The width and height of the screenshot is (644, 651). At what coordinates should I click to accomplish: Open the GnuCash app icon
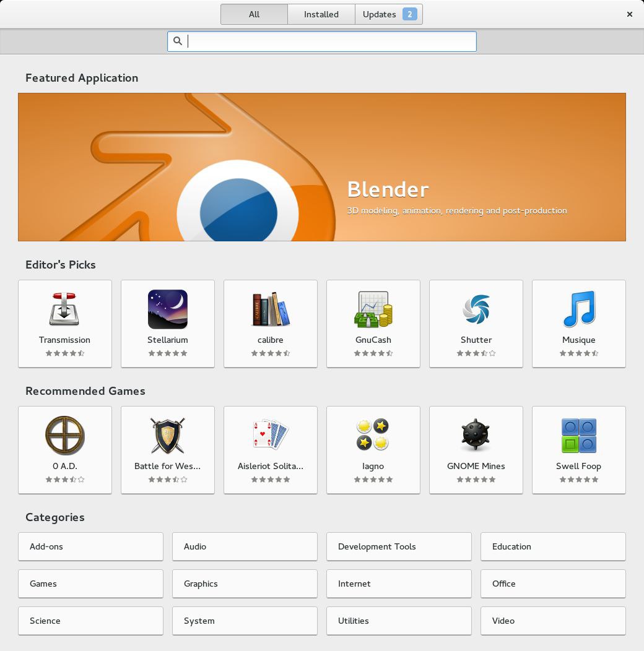coord(373,309)
